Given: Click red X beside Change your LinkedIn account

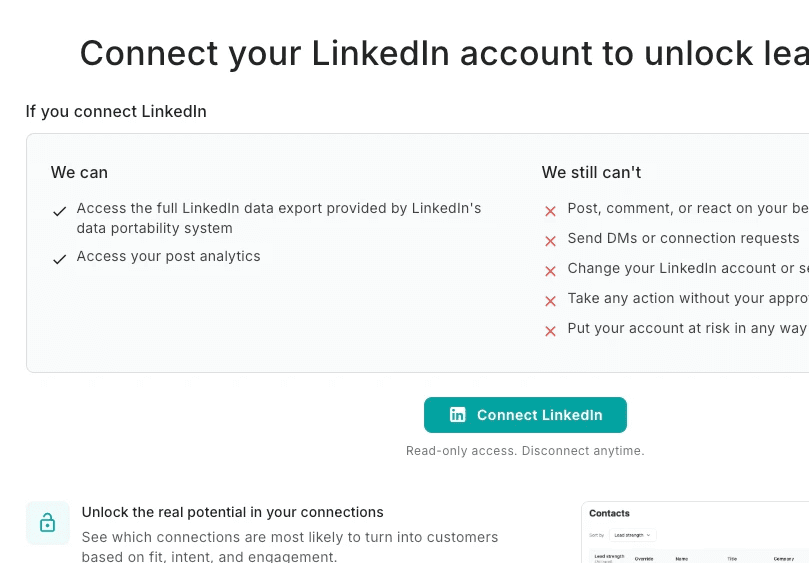Looking at the screenshot, I should click(550, 271).
